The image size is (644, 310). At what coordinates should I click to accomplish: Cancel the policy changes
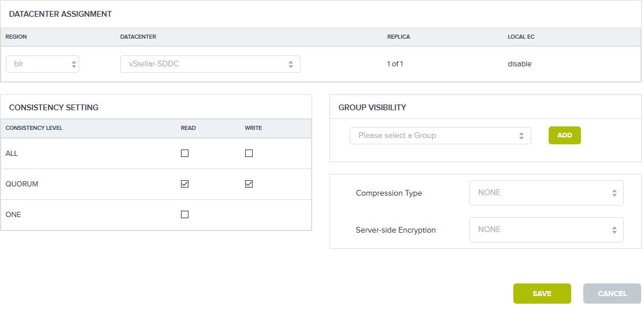[x=612, y=294]
